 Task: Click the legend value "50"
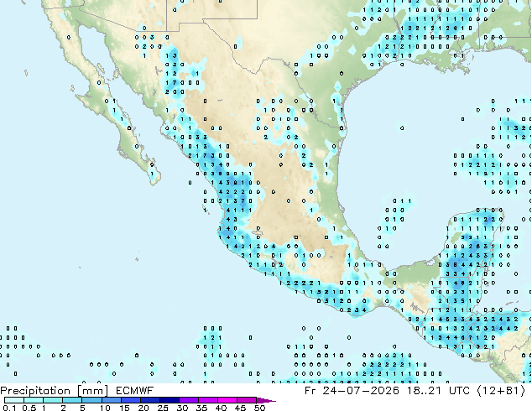pos(259,408)
